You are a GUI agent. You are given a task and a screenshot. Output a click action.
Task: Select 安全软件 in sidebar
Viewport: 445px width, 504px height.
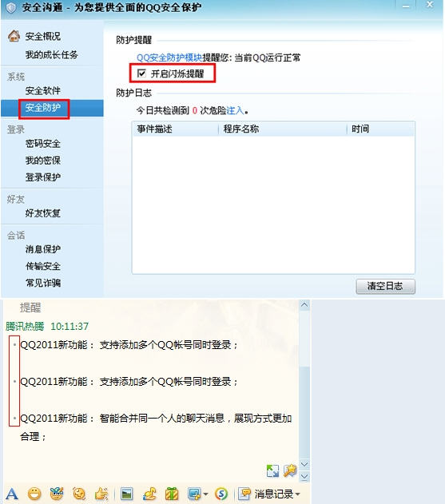[43, 90]
